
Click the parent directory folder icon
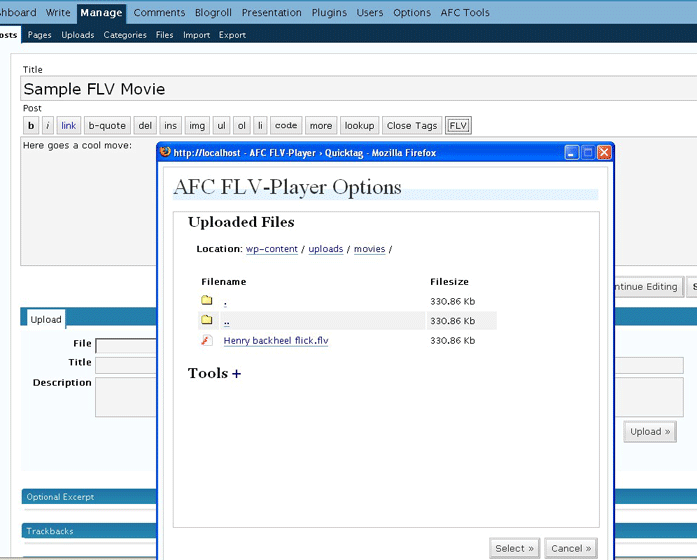tap(206, 320)
